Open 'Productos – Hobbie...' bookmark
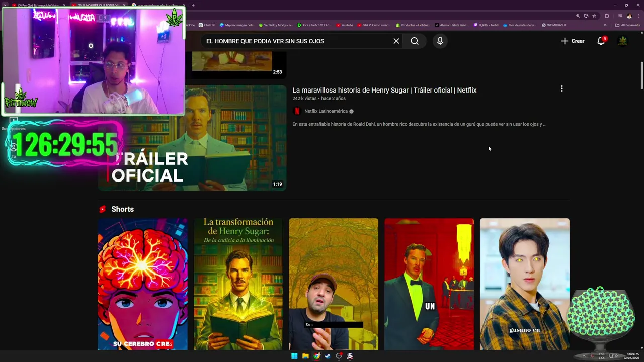The height and width of the screenshot is (362, 644). click(413, 25)
